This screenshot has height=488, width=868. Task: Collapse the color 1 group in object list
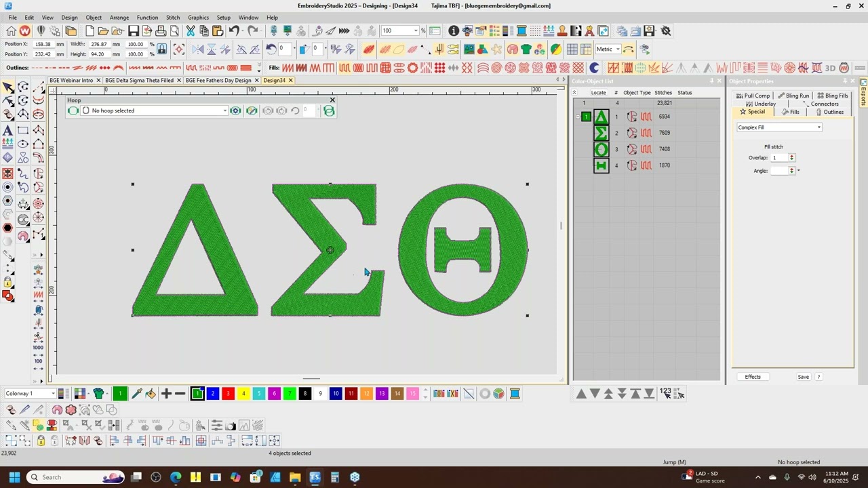578,117
